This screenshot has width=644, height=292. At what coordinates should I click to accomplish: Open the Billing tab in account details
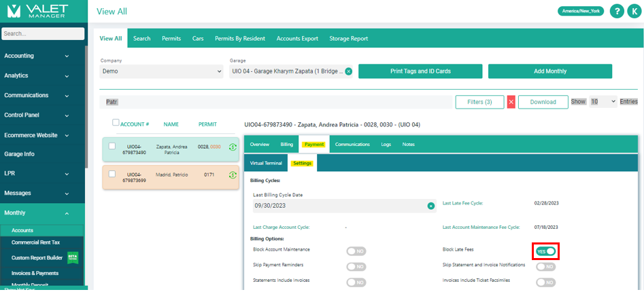tap(286, 145)
